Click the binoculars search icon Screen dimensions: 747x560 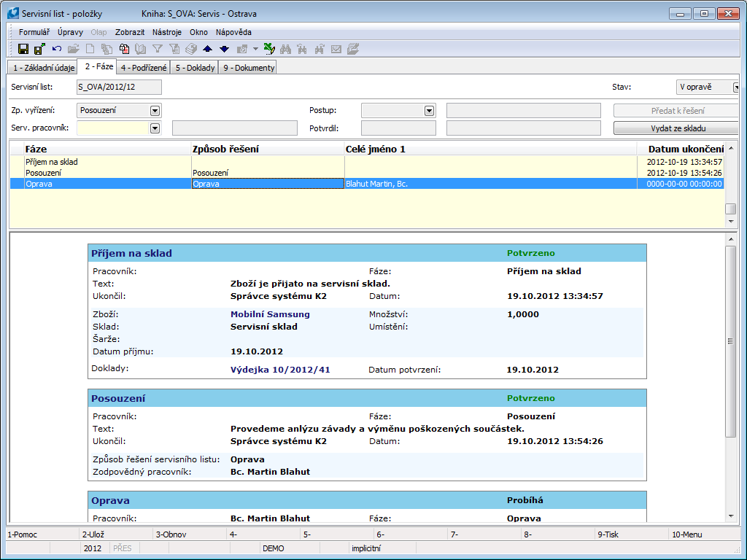tap(285, 49)
